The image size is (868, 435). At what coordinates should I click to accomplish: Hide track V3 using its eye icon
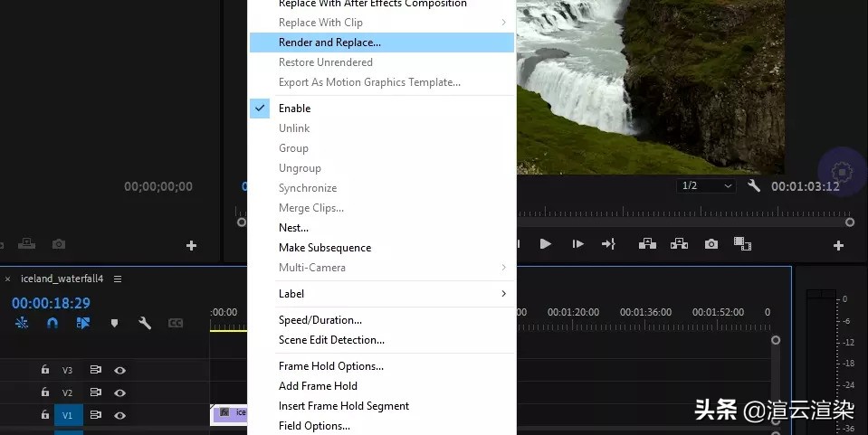coord(119,370)
